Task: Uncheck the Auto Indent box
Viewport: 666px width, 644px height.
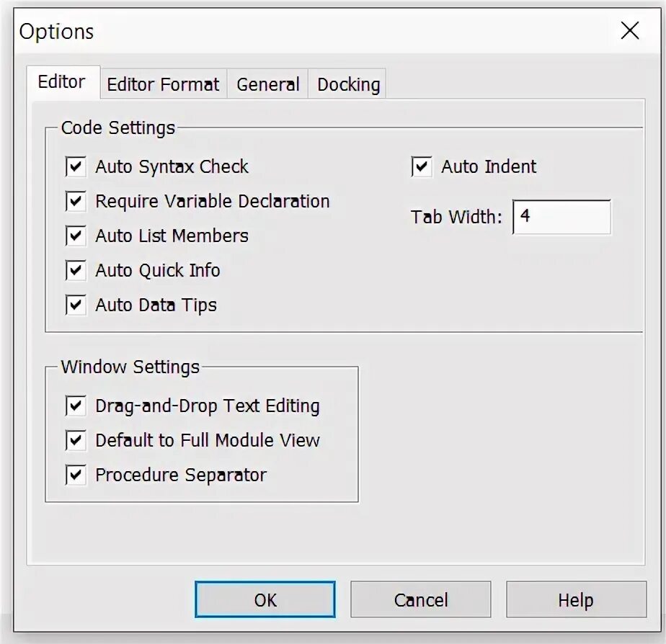Action: [422, 166]
